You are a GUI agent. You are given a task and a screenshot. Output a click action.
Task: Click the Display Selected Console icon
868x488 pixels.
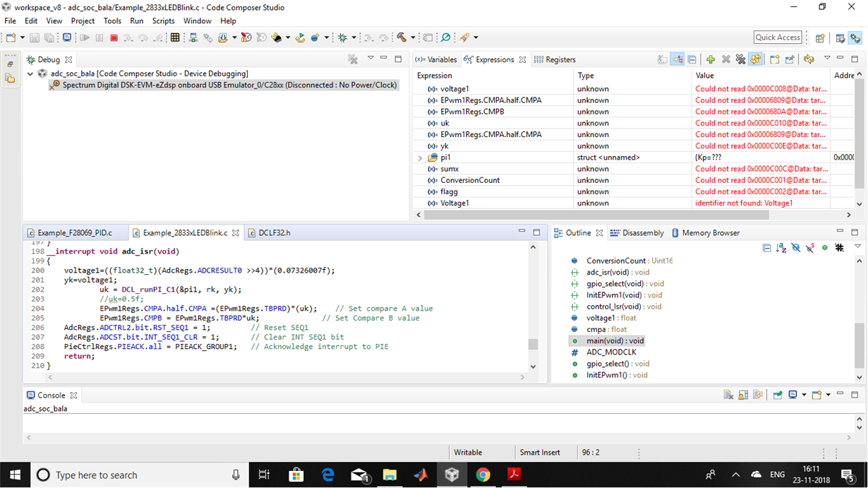click(x=792, y=395)
